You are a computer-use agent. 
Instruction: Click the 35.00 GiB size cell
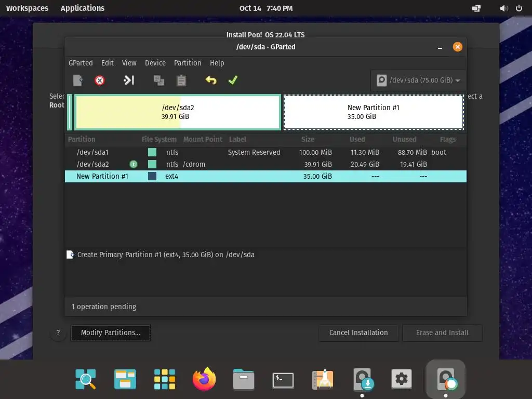[x=317, y=176]
